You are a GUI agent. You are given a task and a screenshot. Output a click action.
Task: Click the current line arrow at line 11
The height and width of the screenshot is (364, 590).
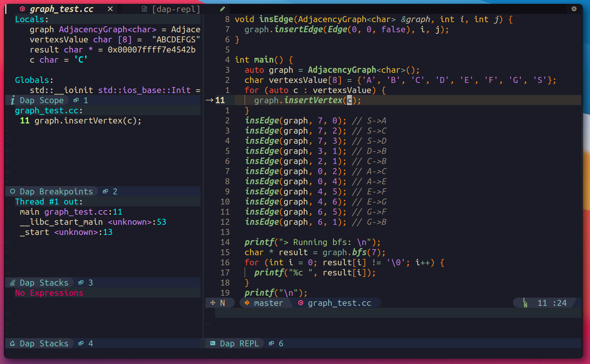click(210, 100)
